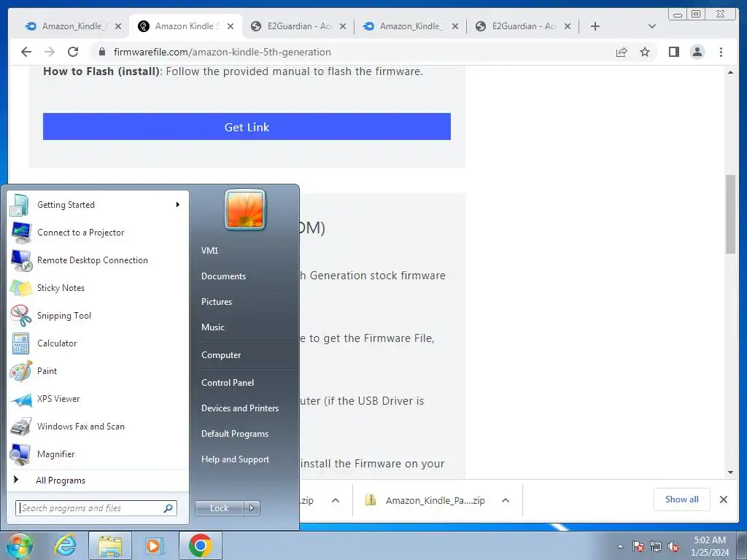Open Default Programs
The height and width of the screenshot is (560, 747).
pos(235,434)
